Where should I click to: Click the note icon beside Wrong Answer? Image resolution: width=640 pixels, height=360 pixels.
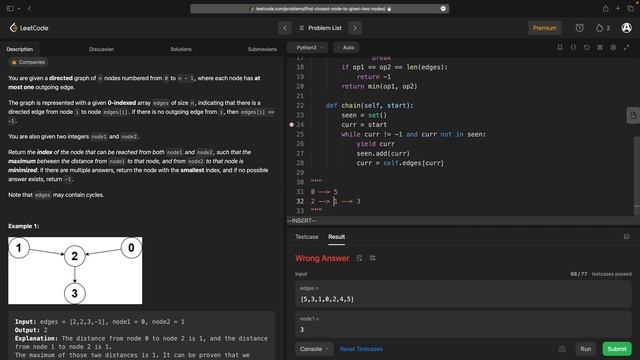coord(359,258)
